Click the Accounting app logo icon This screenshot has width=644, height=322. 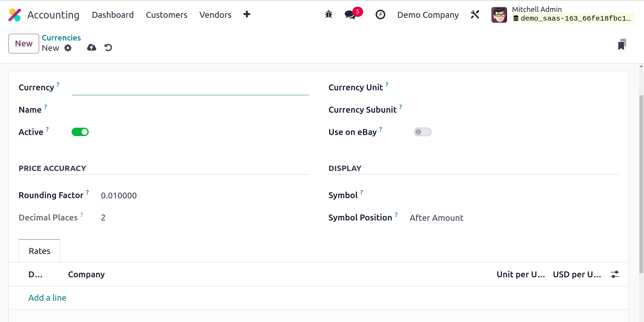(15, 15)
